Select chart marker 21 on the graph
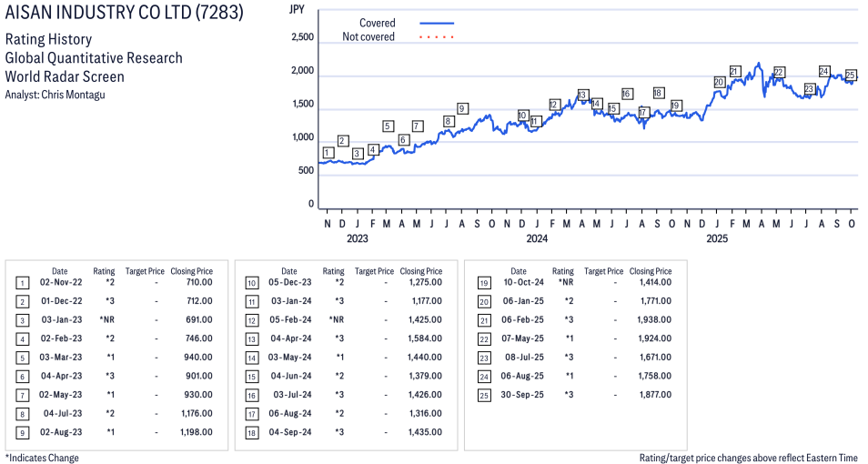This screenshot has height=464, width=868. click(x=734, y=71)
